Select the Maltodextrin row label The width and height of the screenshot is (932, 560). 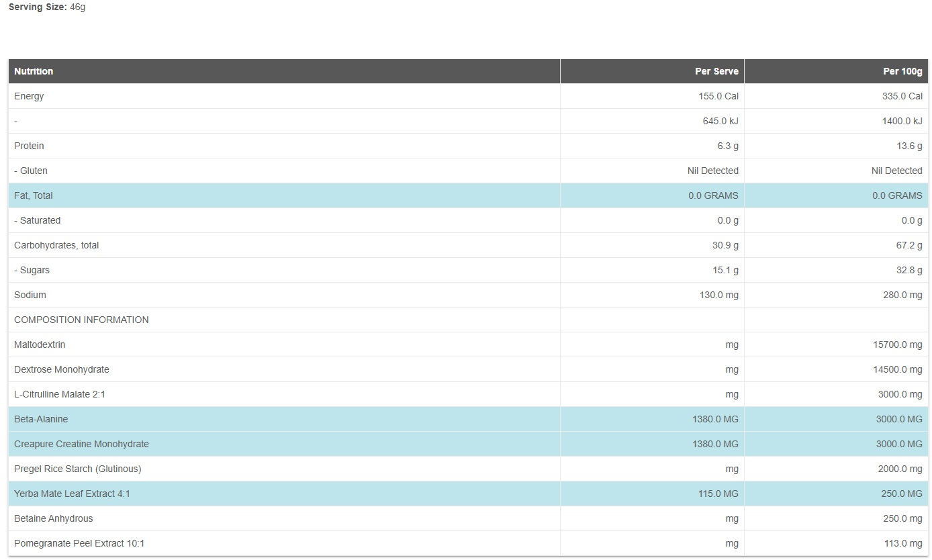40,344
